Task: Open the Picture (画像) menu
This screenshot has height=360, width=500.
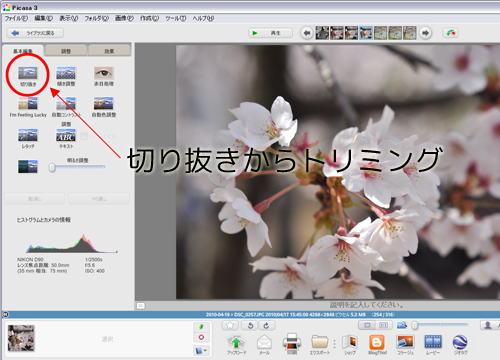Action: [124, 18]
